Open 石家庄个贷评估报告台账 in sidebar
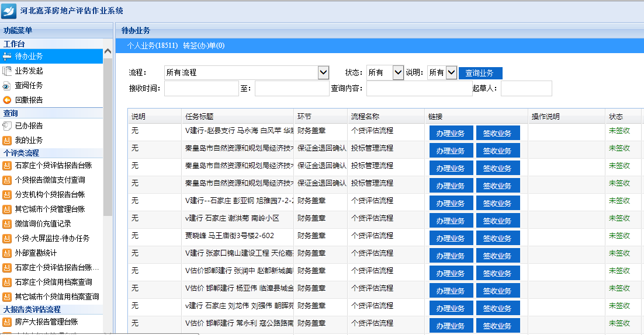 53,166
